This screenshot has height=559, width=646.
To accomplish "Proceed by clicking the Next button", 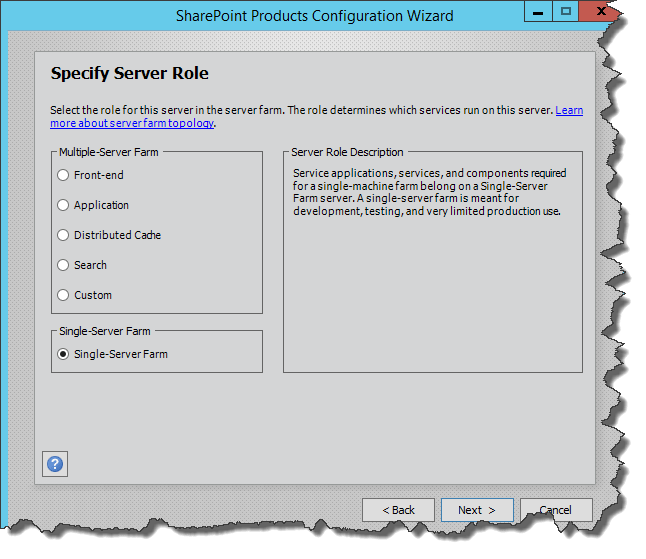I will pyautogui.click(x=477, y=510).
